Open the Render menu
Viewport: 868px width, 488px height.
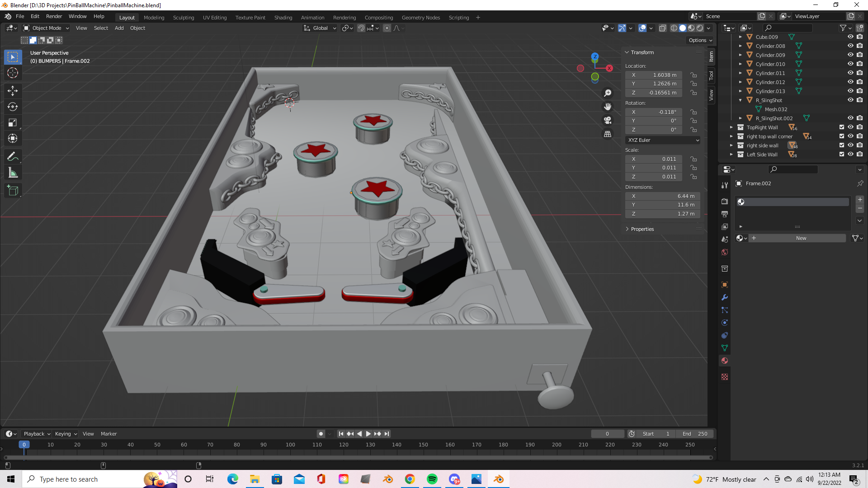(54, 16)
